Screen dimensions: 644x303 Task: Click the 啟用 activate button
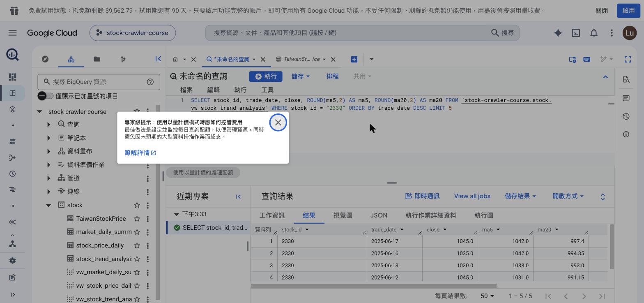click(x=628, y=11)
